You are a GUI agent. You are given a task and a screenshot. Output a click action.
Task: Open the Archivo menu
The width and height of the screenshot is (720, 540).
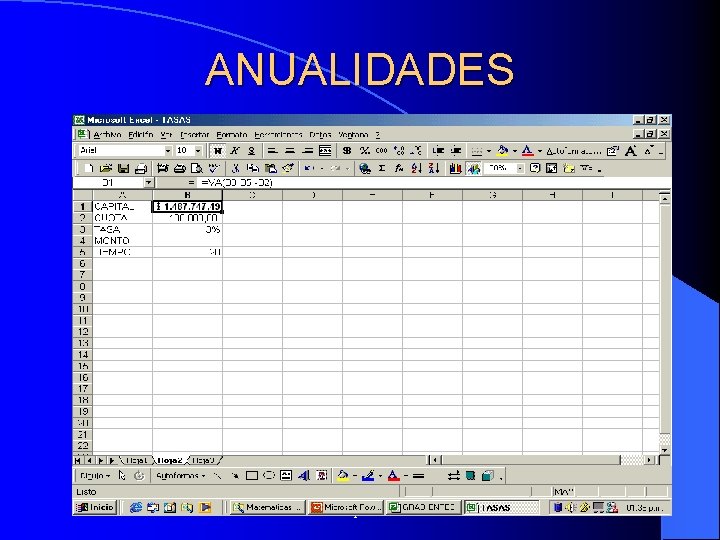(x=107, y=135)
